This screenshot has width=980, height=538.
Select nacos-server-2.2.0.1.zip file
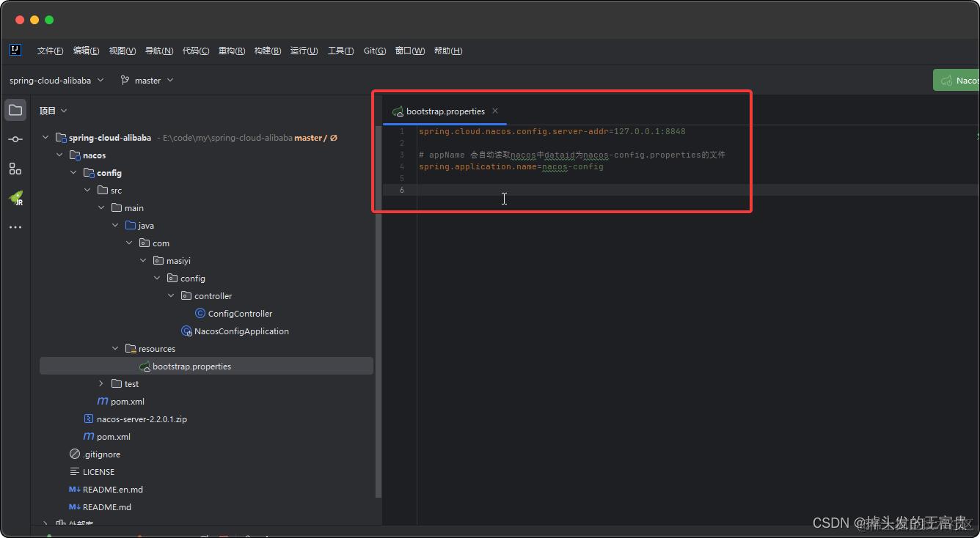click(x=142, y=419)
